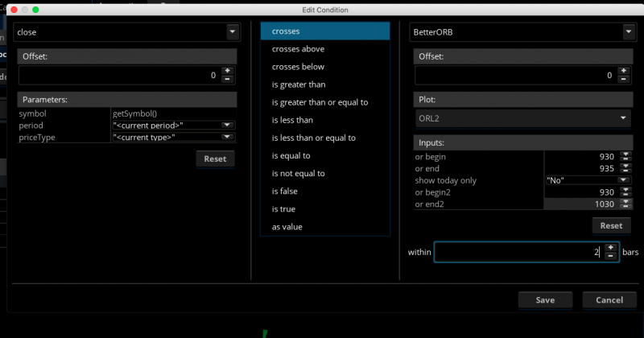Increase the within bars count
This screenshot has width=644, height=338.
(610, 248)
